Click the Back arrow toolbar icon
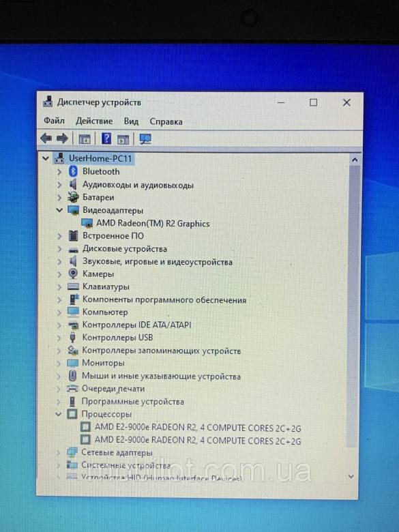Screen dimensions: 399x532 [46, 138]
